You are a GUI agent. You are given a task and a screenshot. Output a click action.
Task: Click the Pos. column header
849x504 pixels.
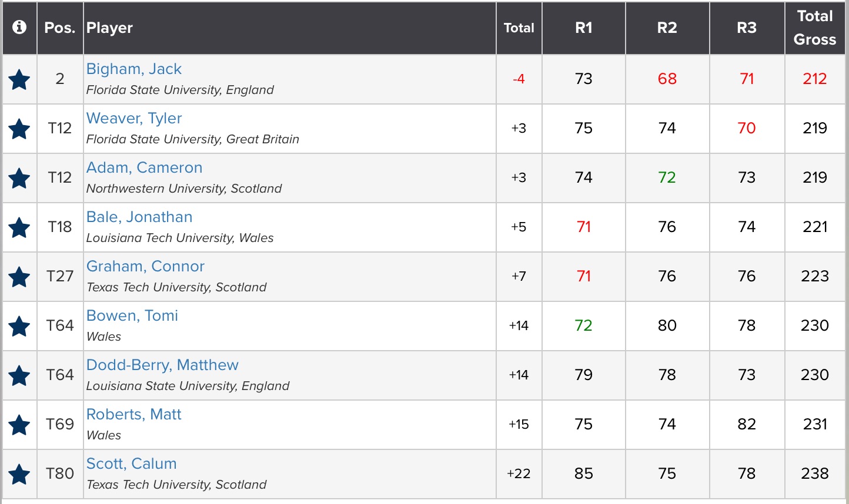pyautogui.click(x=60, y=28)
